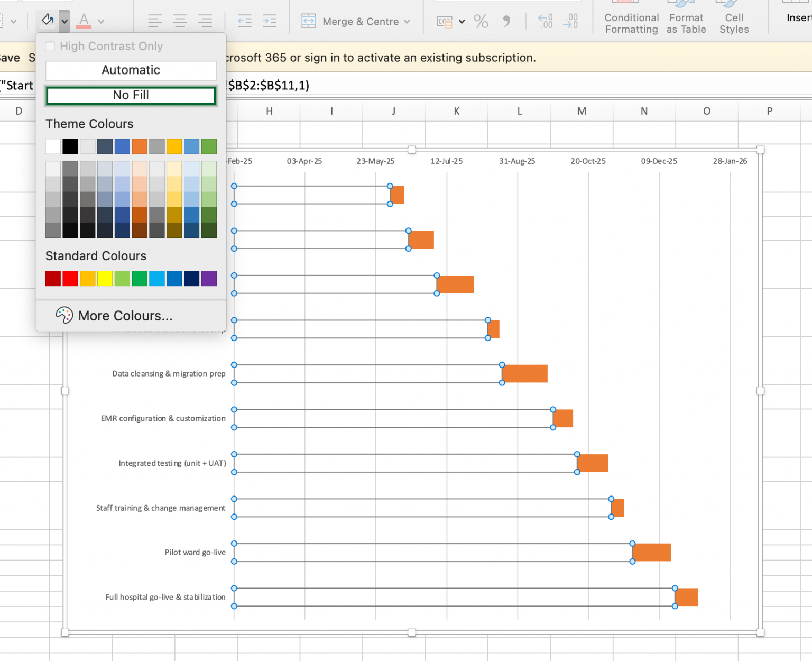This screenshot has width=812, height=661.
Task: Click the Increase Indent icon
Action: pyautogui.click(x=270, y=21)
